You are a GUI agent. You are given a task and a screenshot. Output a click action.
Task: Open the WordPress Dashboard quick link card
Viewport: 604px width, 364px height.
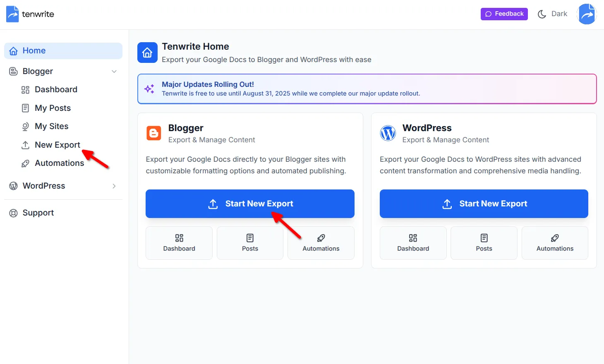pyautogui.click(x=413, y=243)
